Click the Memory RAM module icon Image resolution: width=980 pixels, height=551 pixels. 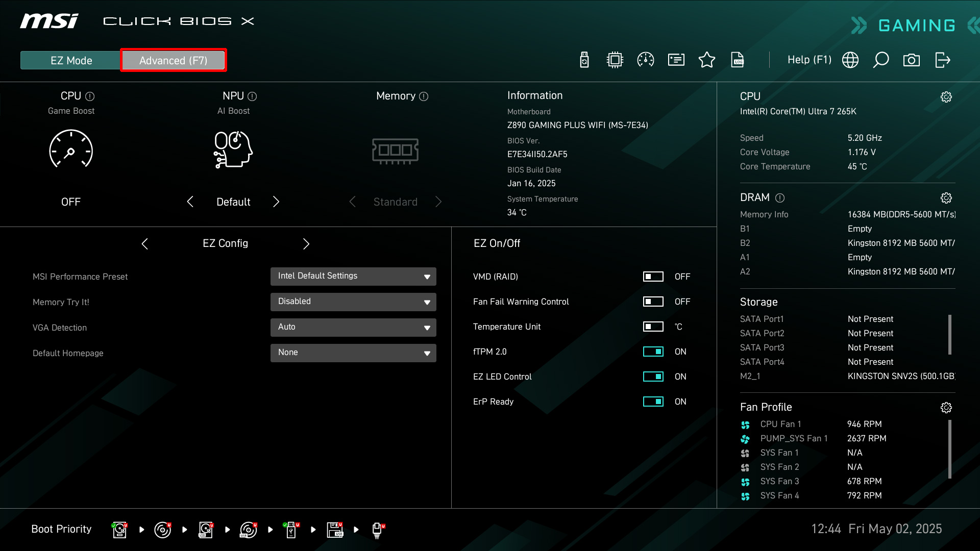coord(396,151)
